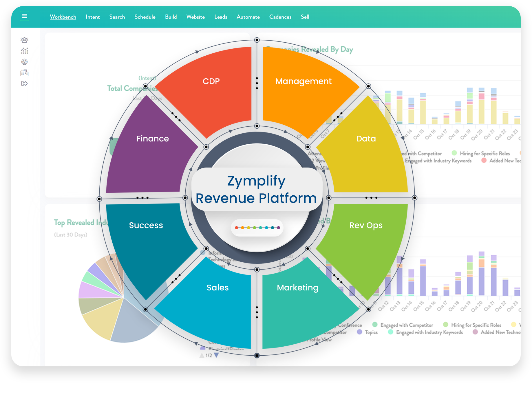Open the Intent menu item
This screenshot has width=532, height=411.
point(93,17)
